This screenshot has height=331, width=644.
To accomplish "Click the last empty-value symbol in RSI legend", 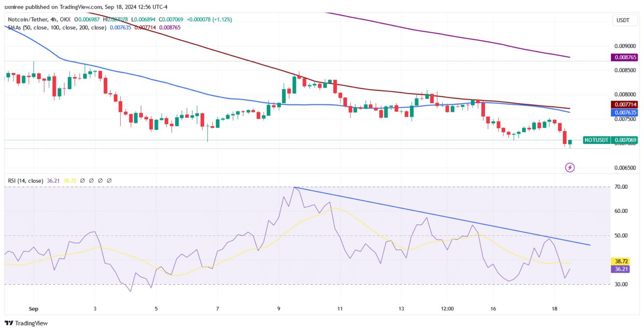I will [x=109, y=180].
